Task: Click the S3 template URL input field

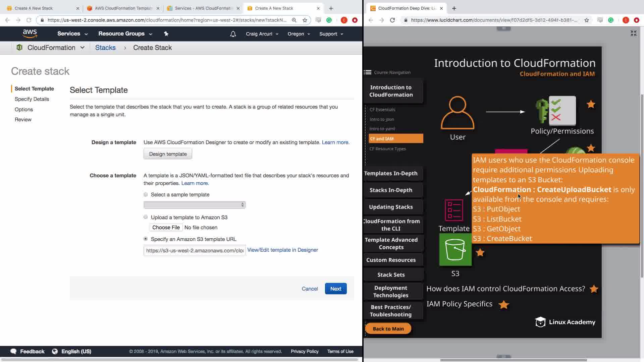Action: pyautogui.click(x=194, y=251)
